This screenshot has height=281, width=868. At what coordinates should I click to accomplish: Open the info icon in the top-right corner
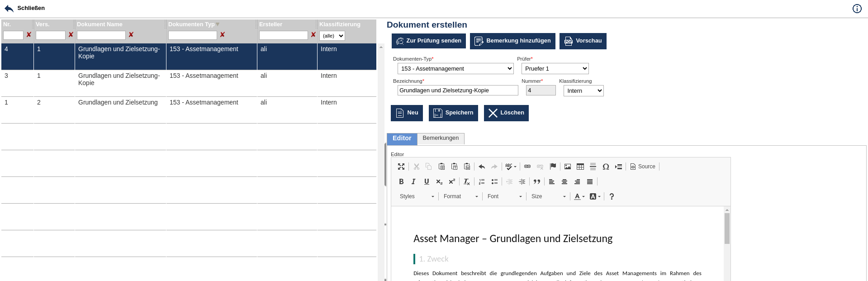[x=857, y=9]
